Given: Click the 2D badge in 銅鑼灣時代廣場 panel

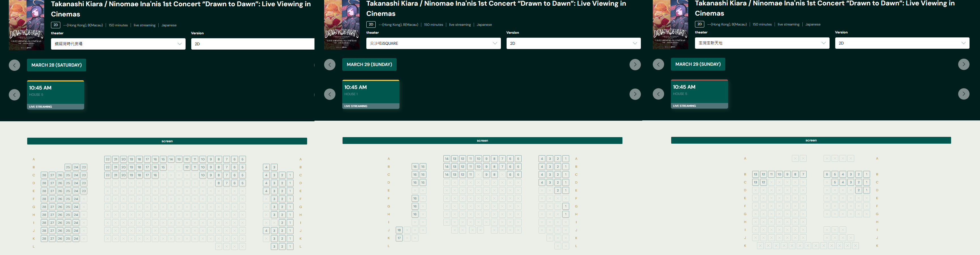Looking at the screenshot, I should [x=56, y=25].
